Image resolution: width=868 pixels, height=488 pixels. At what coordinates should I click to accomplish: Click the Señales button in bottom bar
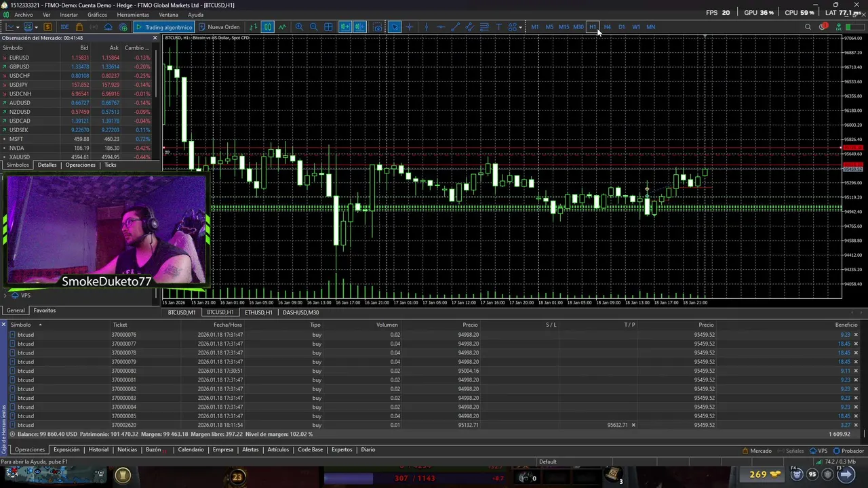coord(790,451)
